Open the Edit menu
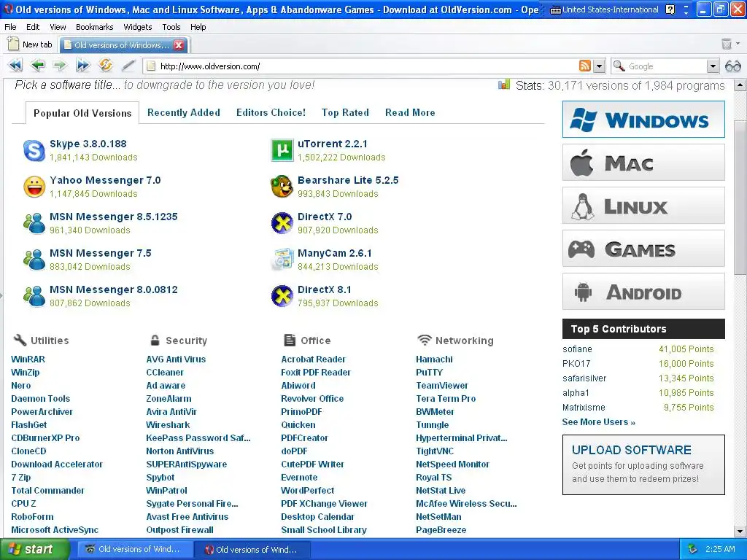 [33, 27]
